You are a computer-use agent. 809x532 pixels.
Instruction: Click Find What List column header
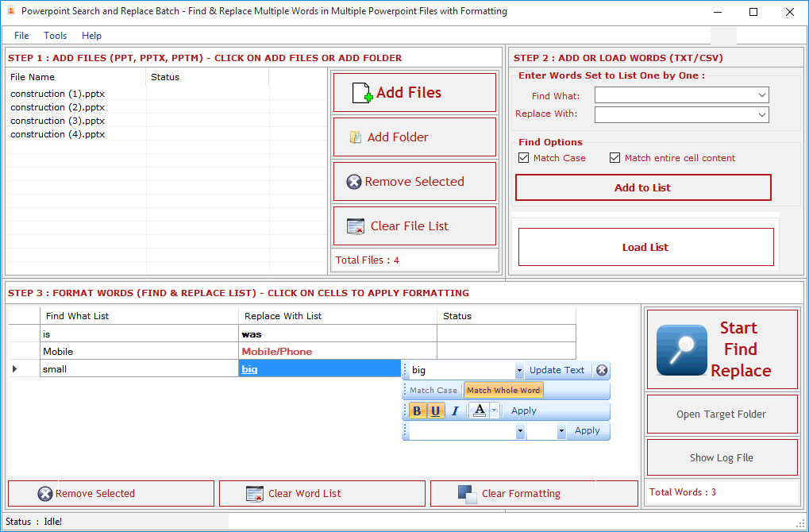[x=139, y=316]
